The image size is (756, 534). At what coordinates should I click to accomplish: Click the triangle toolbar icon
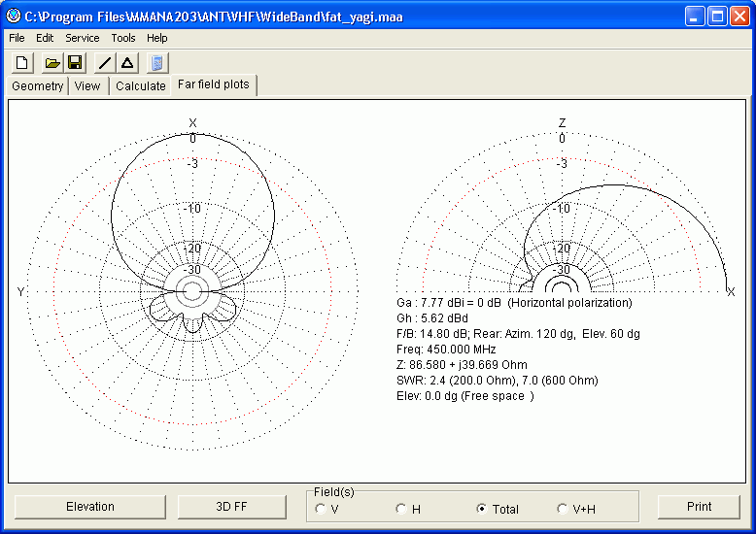click(127, 62)
